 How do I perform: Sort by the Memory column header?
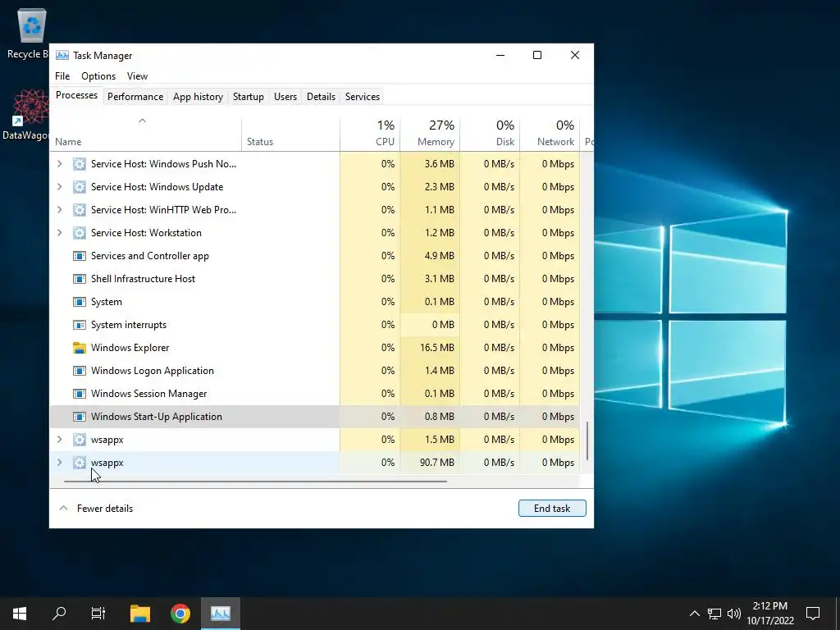click(x=430, y=134)
